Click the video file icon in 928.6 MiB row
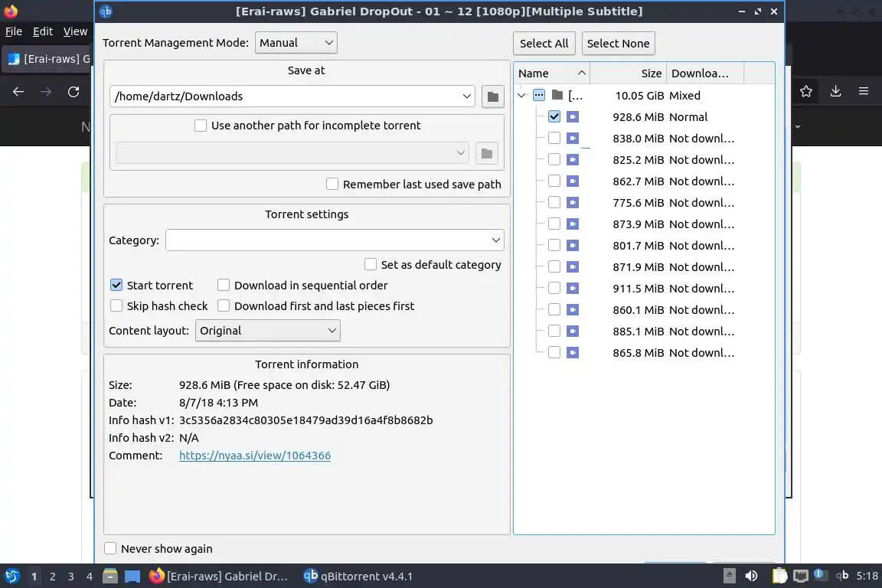This screenshot has width=882, height=588. coord(573,117)
